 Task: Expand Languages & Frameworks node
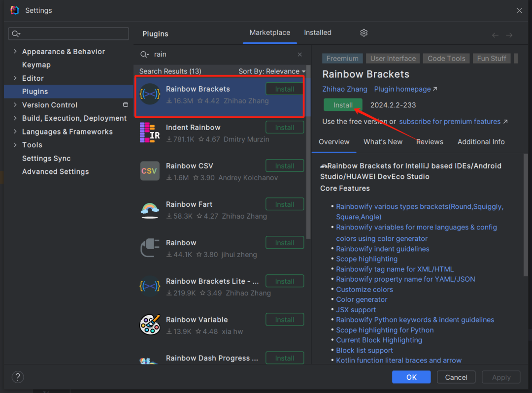coord(15,131)
